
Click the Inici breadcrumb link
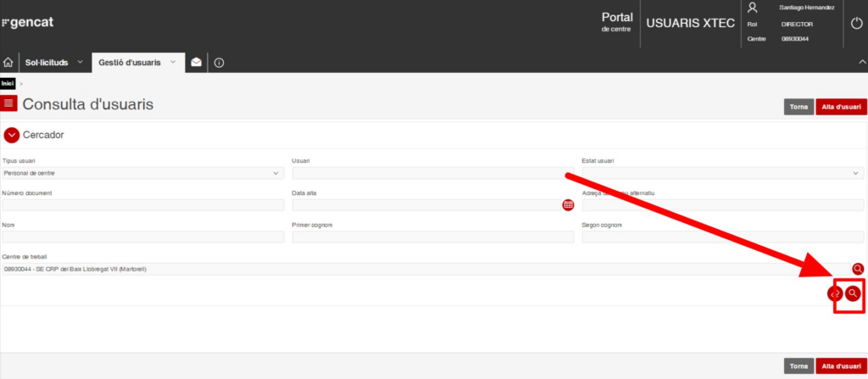click(x=8, y=83)
